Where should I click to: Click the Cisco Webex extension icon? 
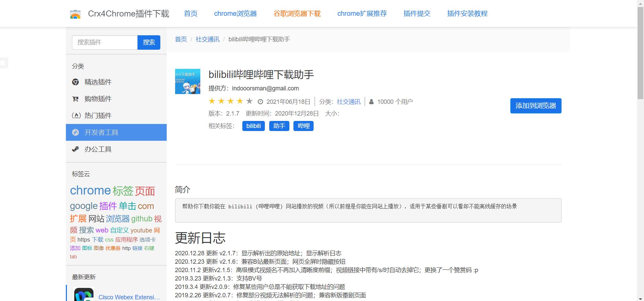coord(84,295)
